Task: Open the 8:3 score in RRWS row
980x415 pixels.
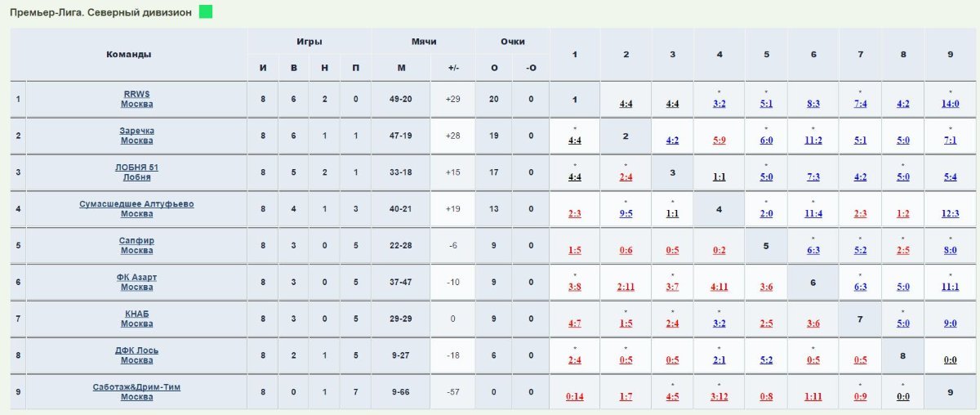Action: pyautogui.click(x=813, y=104)
